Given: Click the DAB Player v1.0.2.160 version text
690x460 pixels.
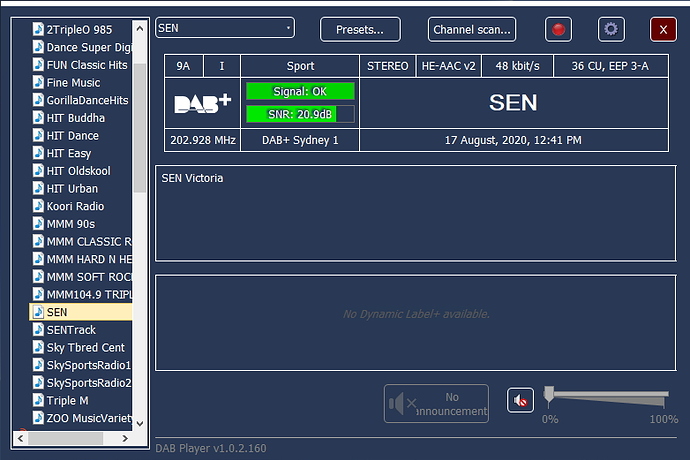Looking at the screenshot, I should pos(211,448).
